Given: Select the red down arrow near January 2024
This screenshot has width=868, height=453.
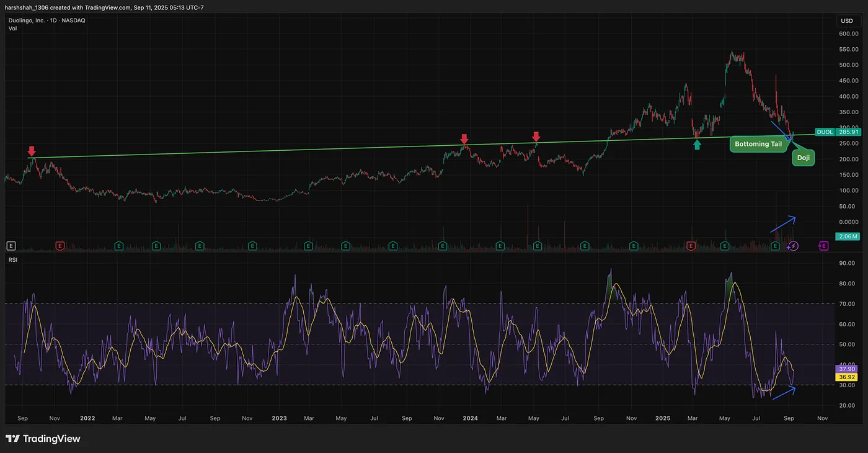Looking at the screenshot, I should coord(464,138).
